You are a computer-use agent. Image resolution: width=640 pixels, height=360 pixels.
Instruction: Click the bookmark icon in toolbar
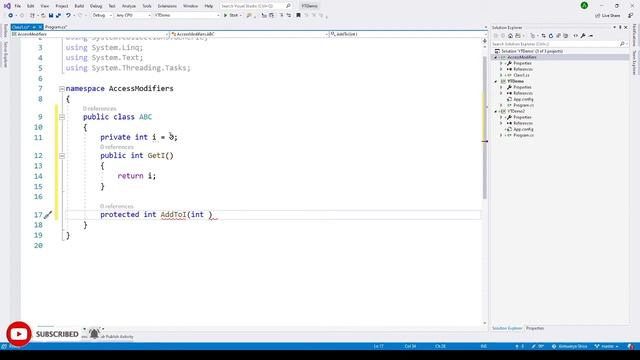click(298, 15)
